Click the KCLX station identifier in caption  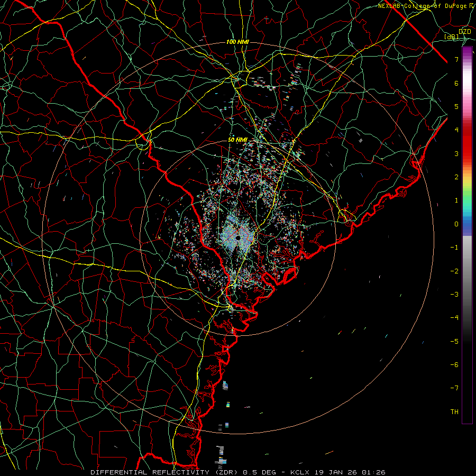pyautogui.click(x=300, y=472)
